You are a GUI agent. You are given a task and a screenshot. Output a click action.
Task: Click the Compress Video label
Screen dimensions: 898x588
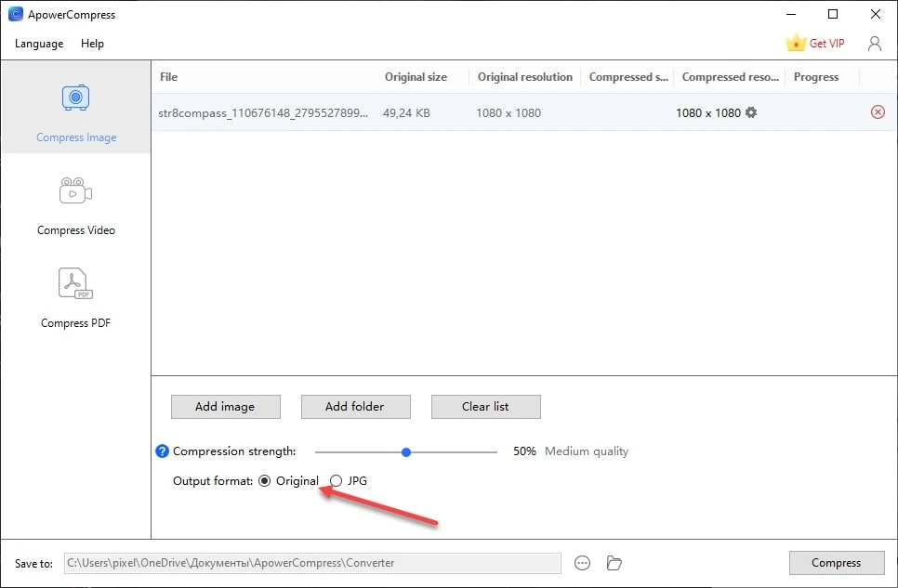point(76,230)
